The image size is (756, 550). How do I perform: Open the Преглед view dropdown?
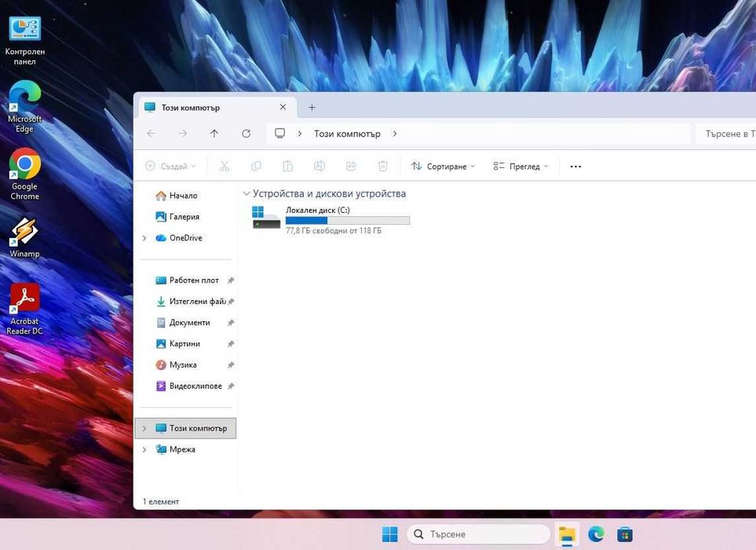click(x=520, y=167)
